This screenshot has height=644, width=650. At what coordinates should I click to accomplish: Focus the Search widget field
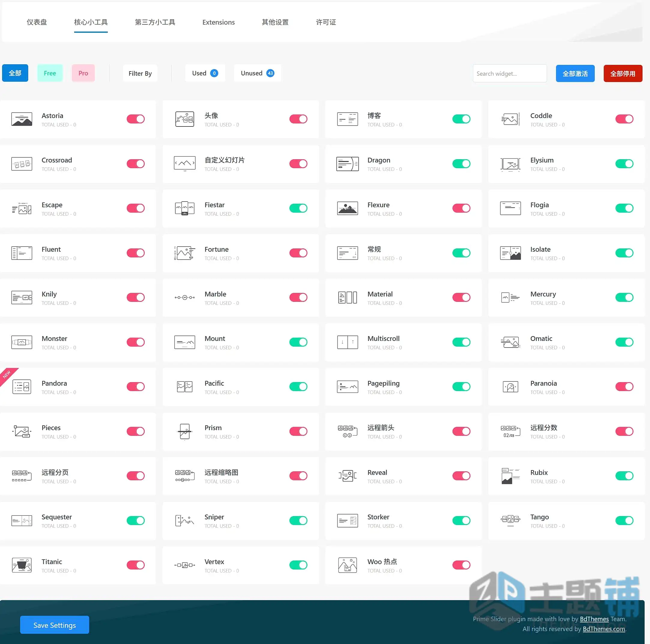pos(510,73)
